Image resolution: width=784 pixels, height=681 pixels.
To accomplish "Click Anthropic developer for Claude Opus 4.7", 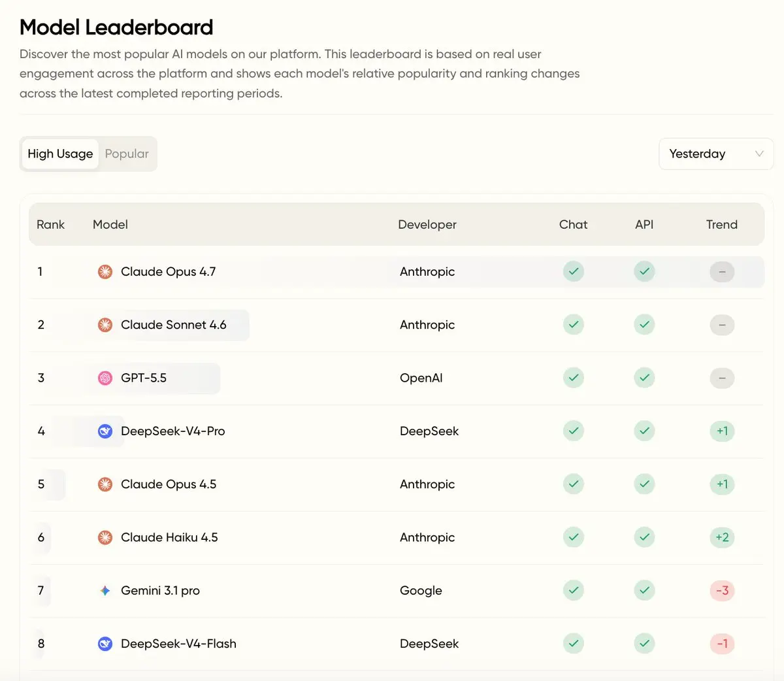I will click(x=427, y=272).
